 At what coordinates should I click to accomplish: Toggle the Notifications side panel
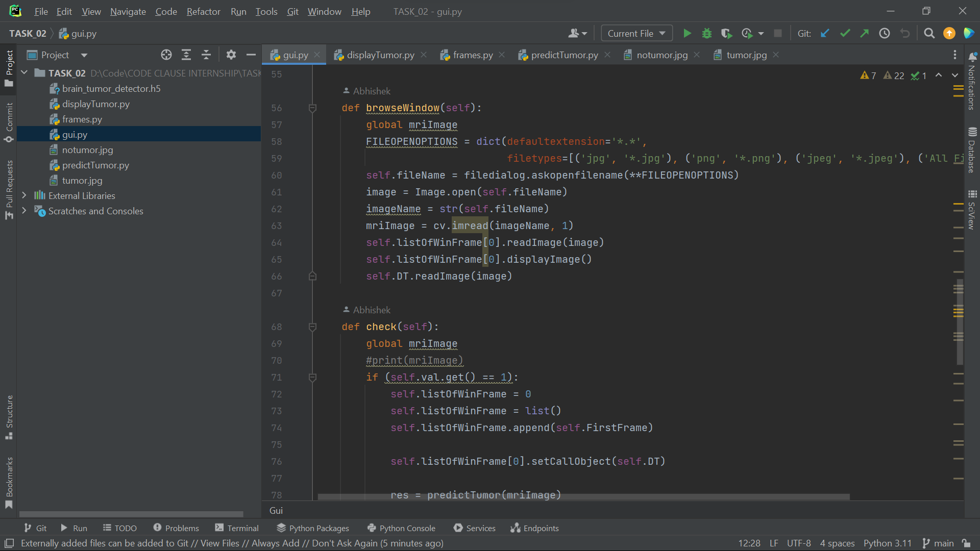click(972, 82)
